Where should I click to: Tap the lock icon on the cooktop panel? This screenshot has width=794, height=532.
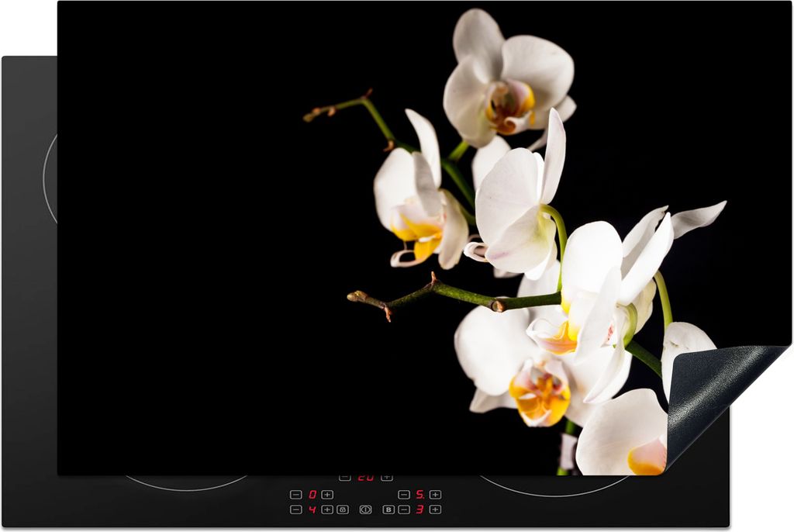343,510
